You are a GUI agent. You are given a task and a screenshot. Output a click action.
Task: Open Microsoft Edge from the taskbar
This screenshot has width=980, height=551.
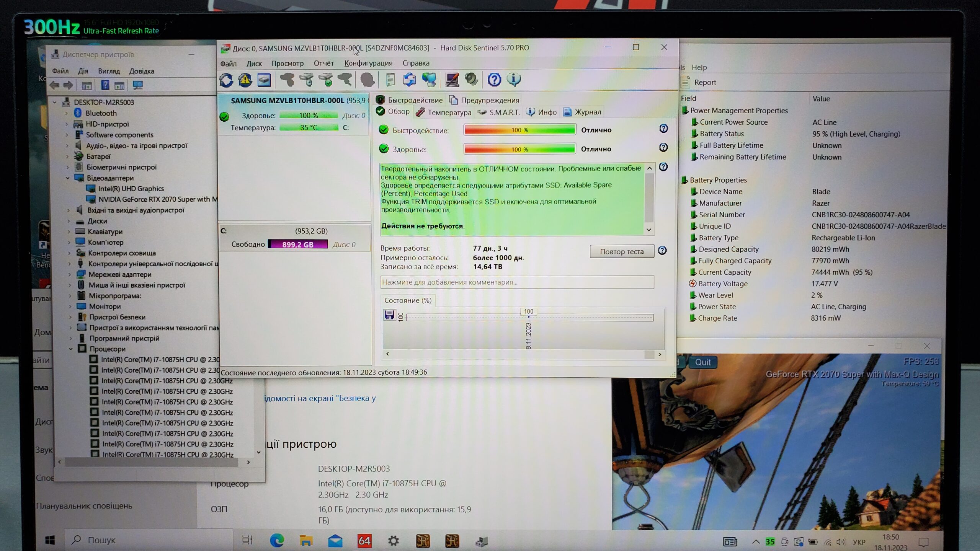(277, 540)
